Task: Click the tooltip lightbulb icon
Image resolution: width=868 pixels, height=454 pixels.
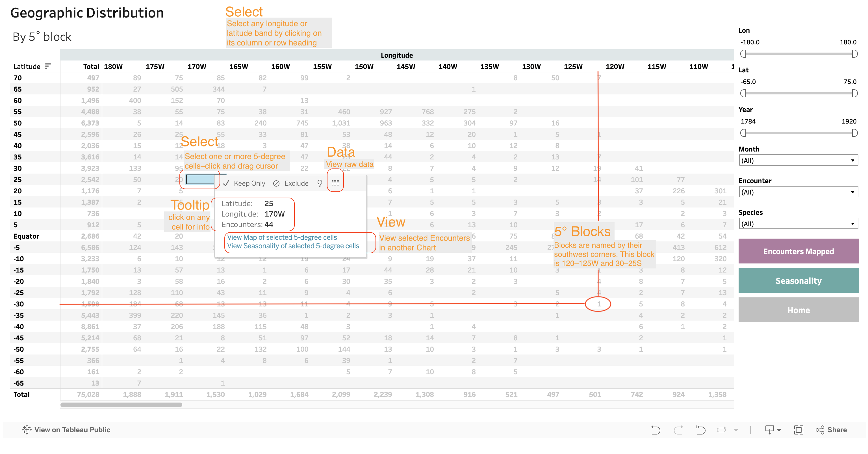Action: 320,183
